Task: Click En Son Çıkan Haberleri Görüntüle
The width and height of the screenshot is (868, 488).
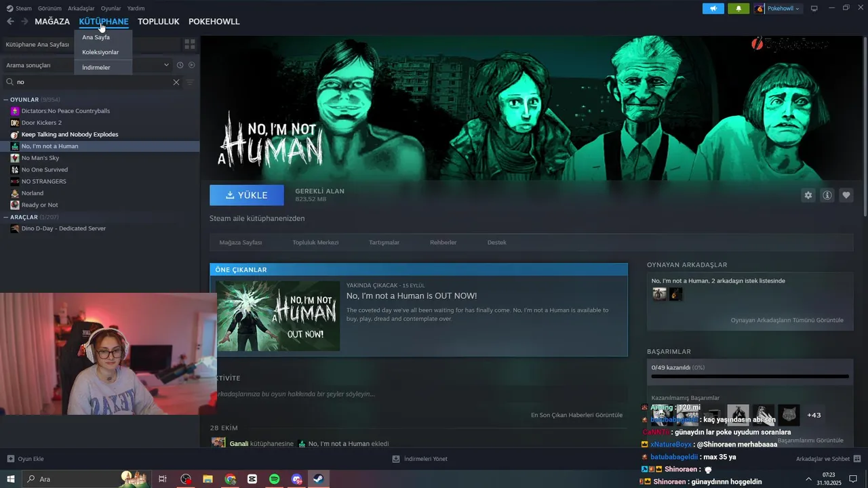Action: pyautogui.click(x=576, y=415)
